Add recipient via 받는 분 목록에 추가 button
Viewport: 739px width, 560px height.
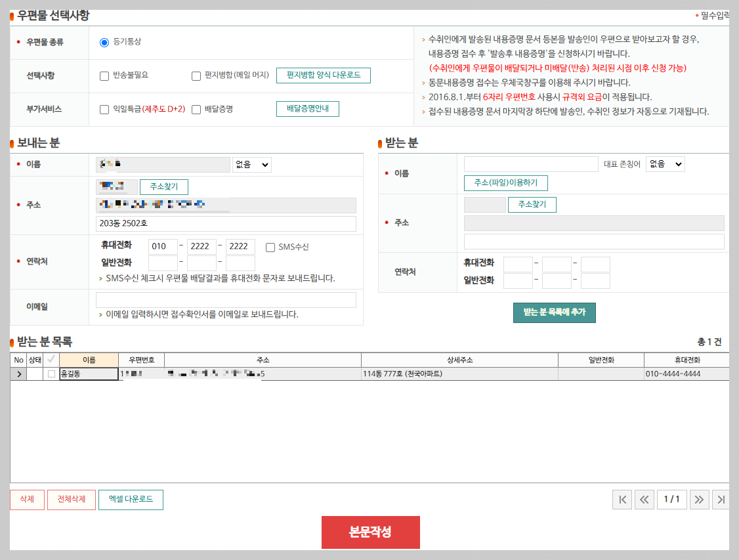(x=554, y=312)
